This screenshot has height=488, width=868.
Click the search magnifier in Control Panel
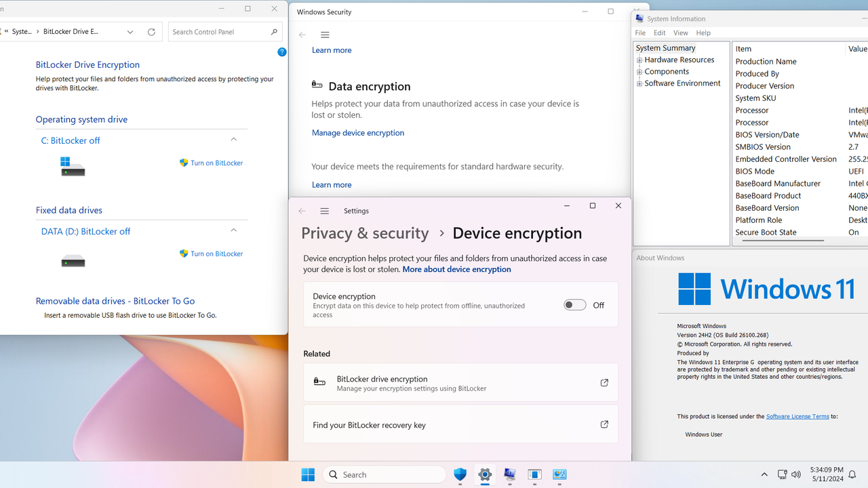pos(274,32)
